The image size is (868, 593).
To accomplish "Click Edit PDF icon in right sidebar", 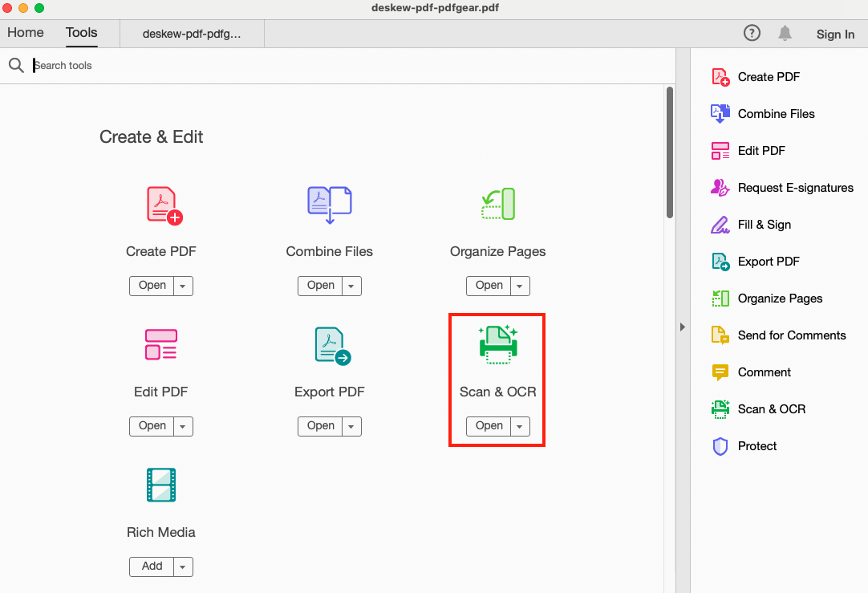I will [x=720, y=151].
